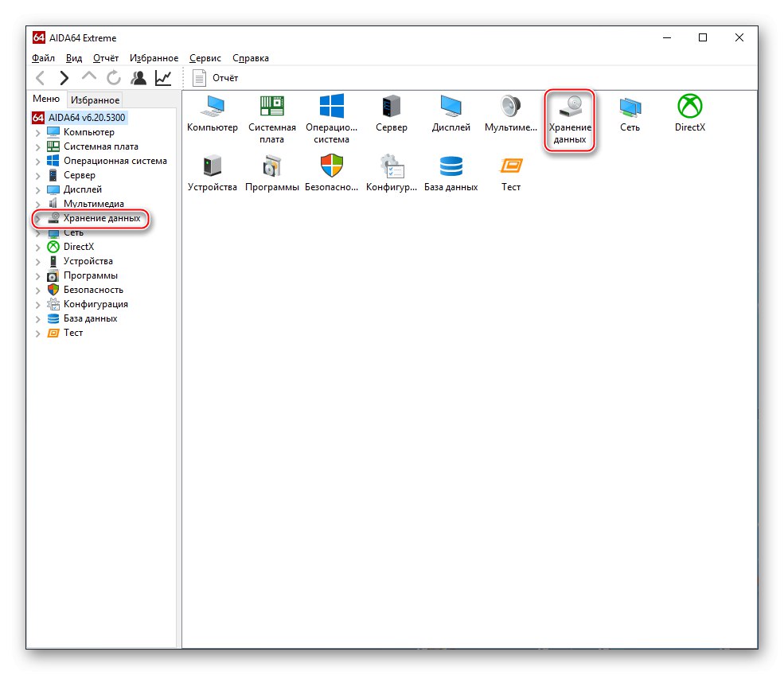The height and width of the screenshot is (675, 784).
Task: Open the Отчёт menu in menu bar
Action: coord(106,58)
